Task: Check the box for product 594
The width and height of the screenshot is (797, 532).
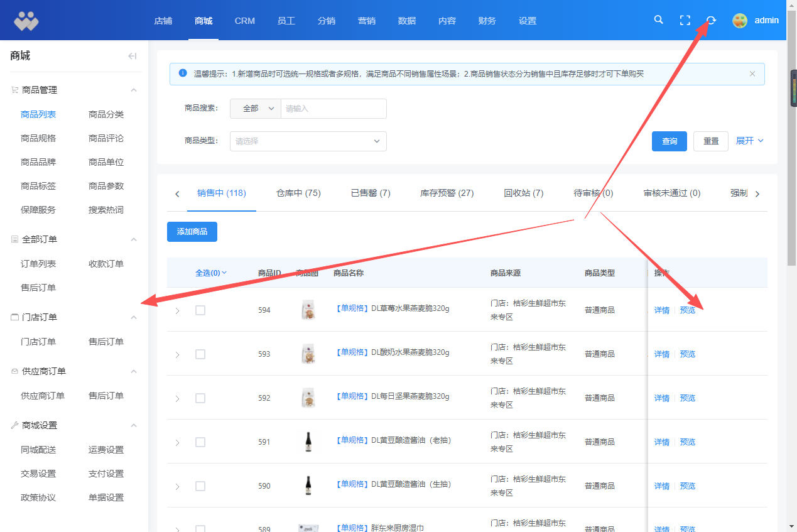Action: click(x=200, y=310)
